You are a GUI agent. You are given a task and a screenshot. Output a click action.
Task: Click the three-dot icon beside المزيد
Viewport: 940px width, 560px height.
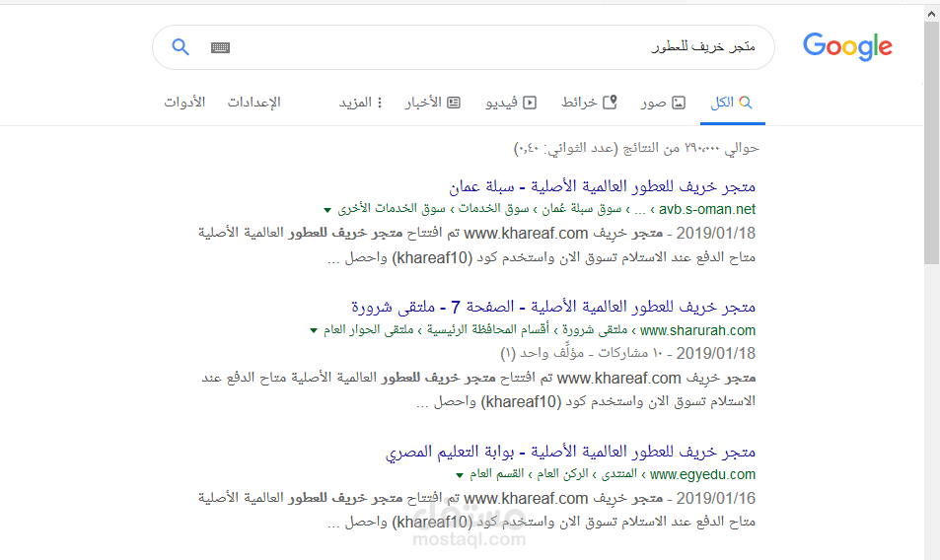380,103
